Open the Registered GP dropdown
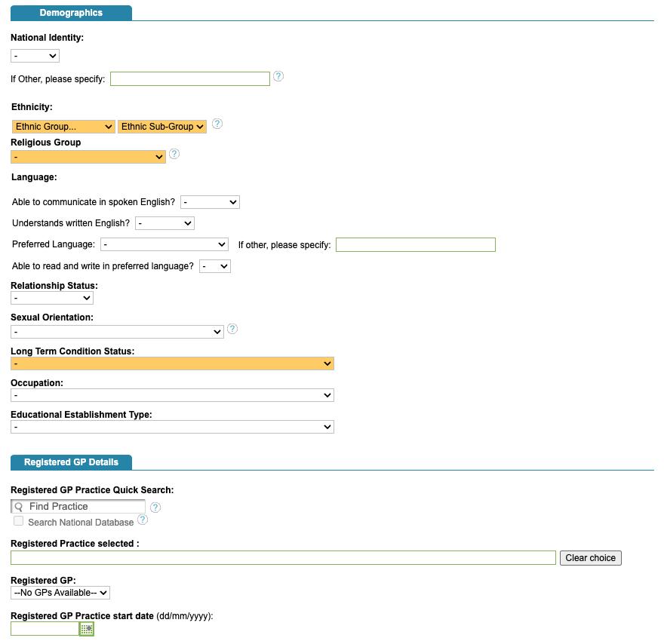The image size is (664, 644). tap(60, 593)
